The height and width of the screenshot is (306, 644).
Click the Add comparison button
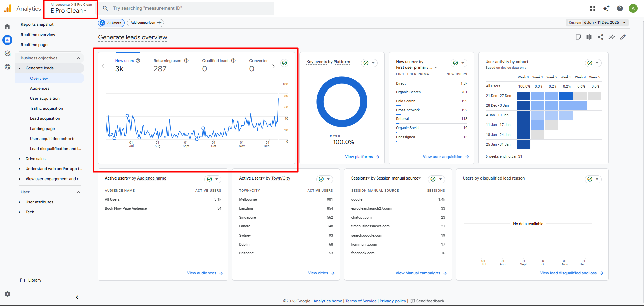(145, 23)
